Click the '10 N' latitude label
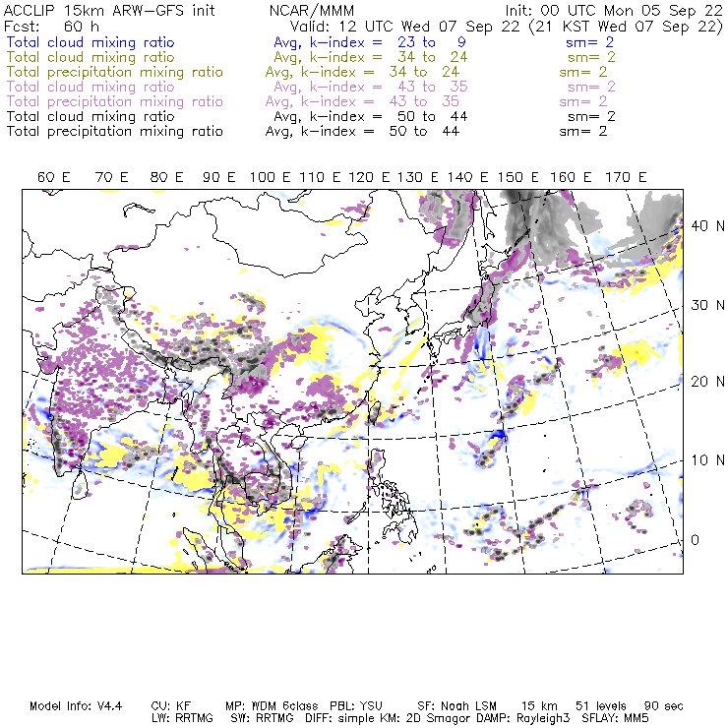This screenshot has width=728, height=728. (707, 460)
